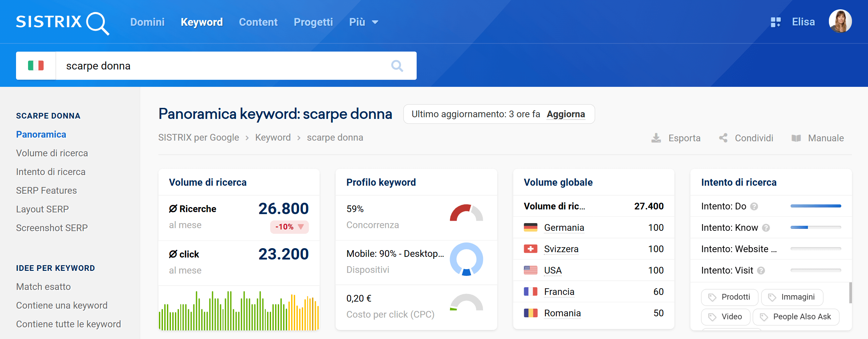Click the search magnifier icon
The width and height of the screenshot is (868, 339).
[x=397, y=66]
